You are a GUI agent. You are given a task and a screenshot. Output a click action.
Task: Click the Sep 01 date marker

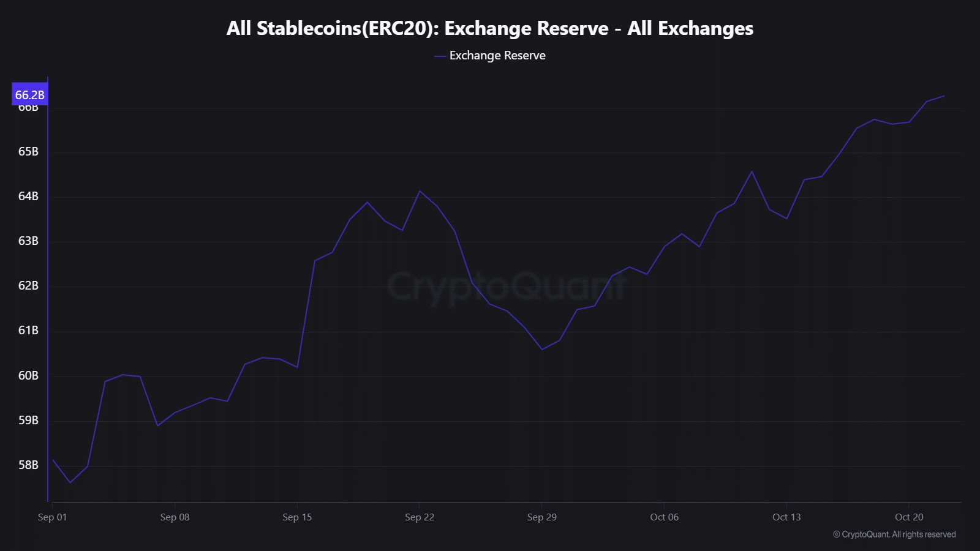[x=53, y=517]
